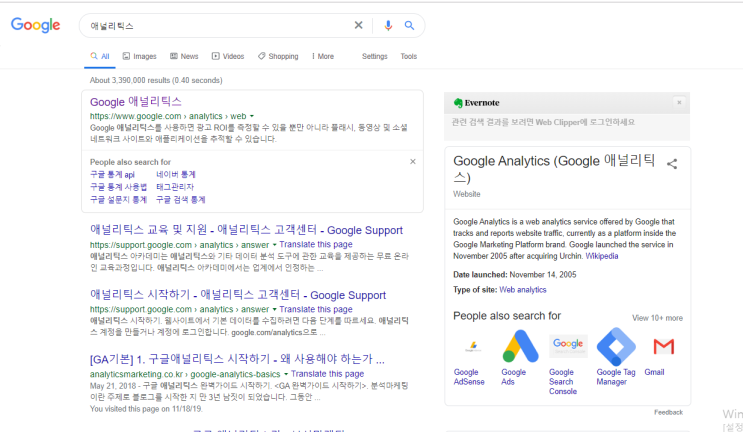Switch to the Videos tab

point(228,56)
